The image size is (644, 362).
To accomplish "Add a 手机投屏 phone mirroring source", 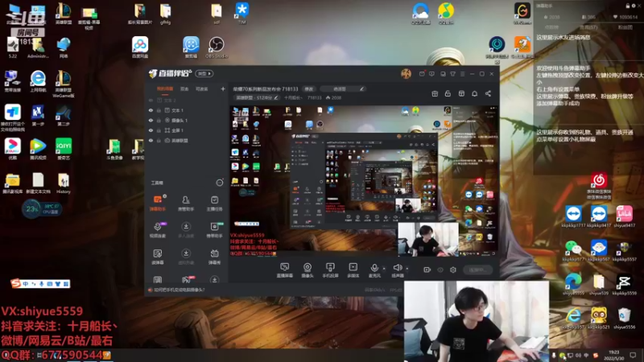I will click(330, 270).
